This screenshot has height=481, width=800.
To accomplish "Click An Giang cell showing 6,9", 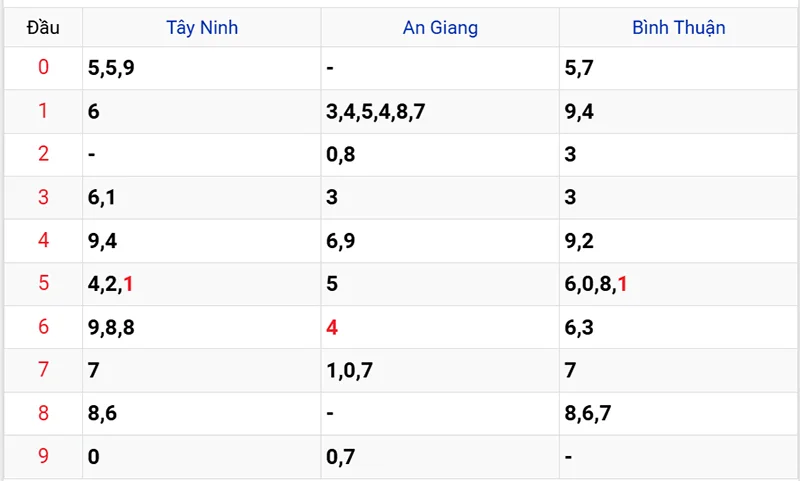I will pos(440,241).
